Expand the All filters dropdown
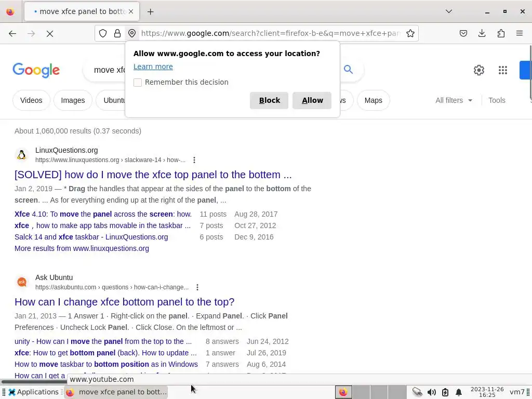The image size is (532, 399). click(454, 100)
